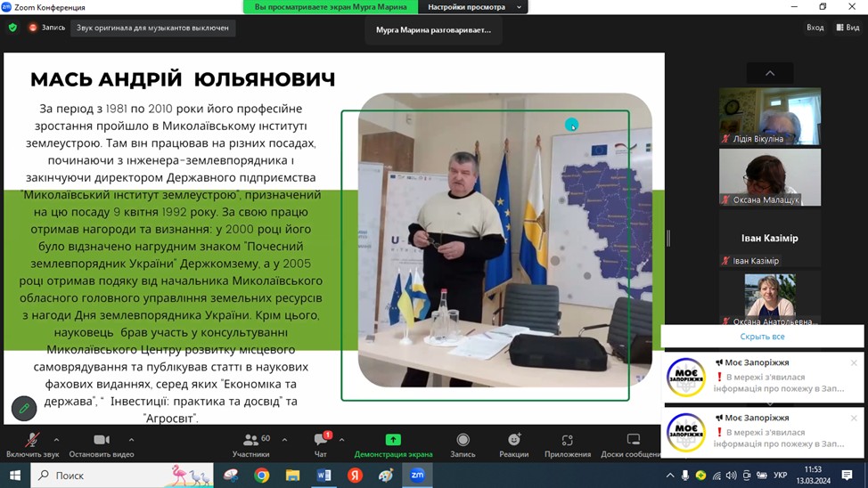Screen dimensions: 868x488
Task: Click the yellow-green tray app icon
Action: (700, 476)
